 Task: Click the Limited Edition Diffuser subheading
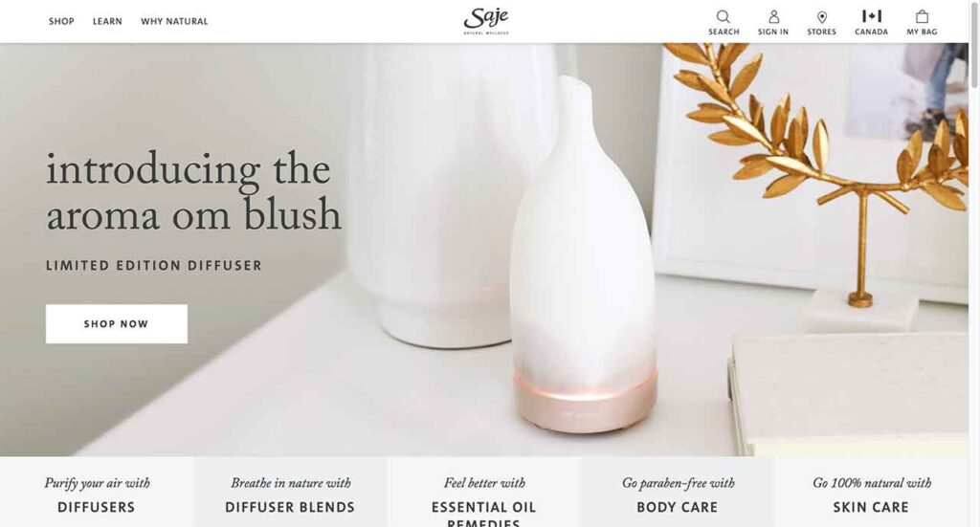154,265
